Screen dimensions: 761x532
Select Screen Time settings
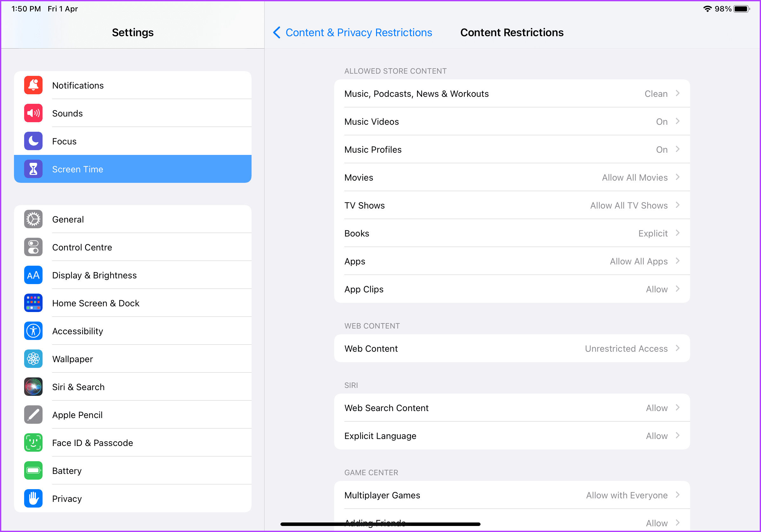tap(132, 169)
